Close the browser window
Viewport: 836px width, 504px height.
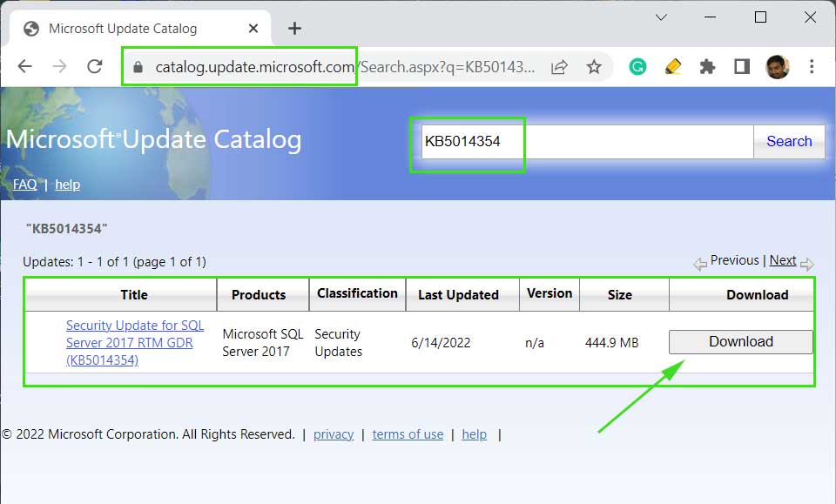click(x=811, y=17)
